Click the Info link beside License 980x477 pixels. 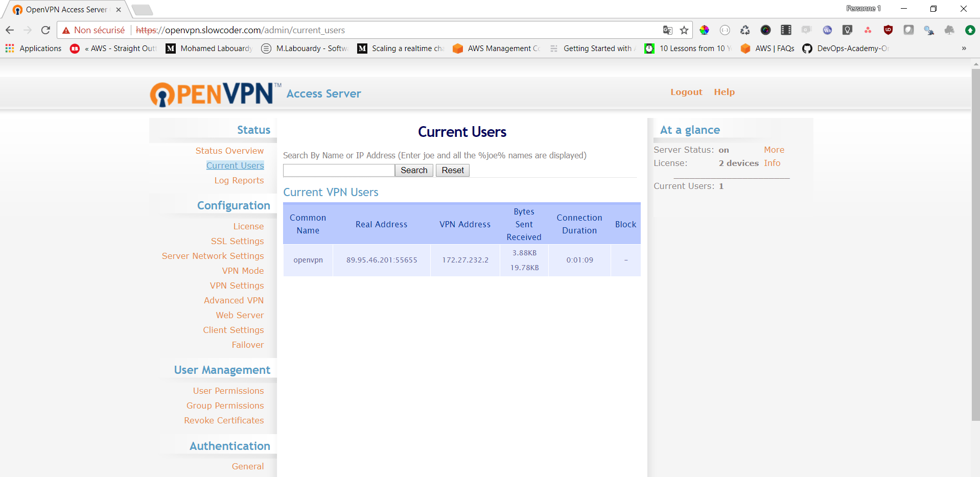pyautogui.click(x=772, y=163)
